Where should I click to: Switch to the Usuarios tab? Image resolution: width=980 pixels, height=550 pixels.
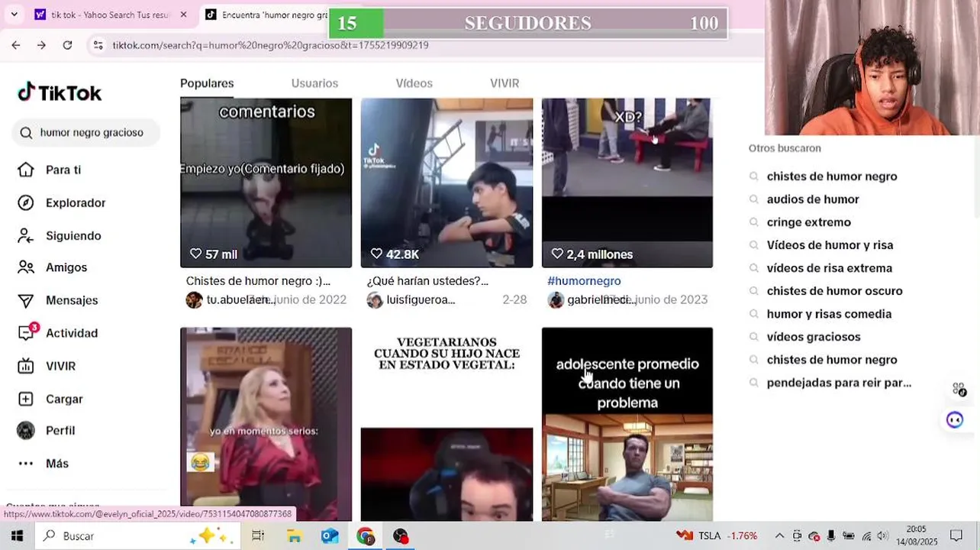314,83
